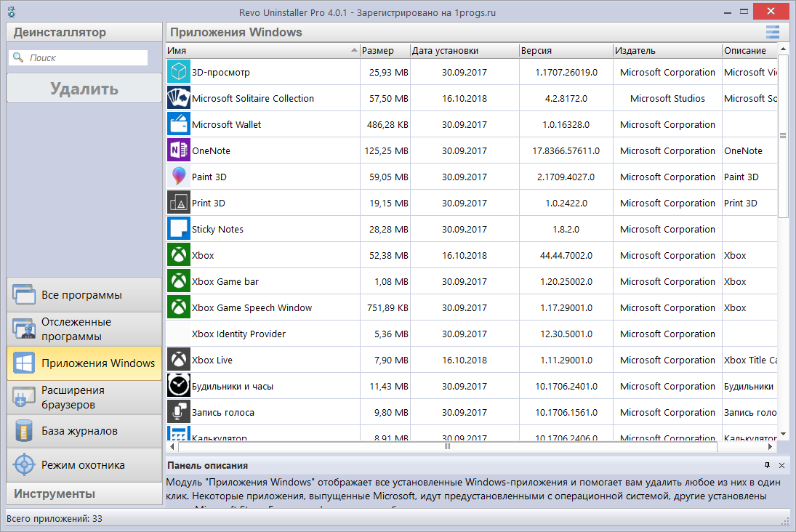The height and width of the screenshot is (532, 796).
Task: Click the Xbox app icon
Action: (x=178, y=254)
